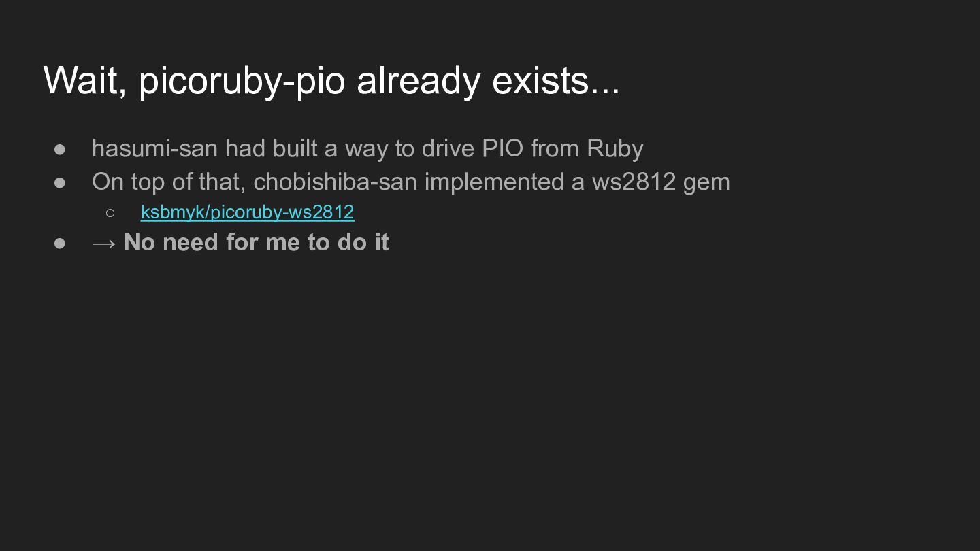Viewport: 980px width, 551px height.
Task: Click the word "hasumi-san" in first bullet
Action: [154, 148]
